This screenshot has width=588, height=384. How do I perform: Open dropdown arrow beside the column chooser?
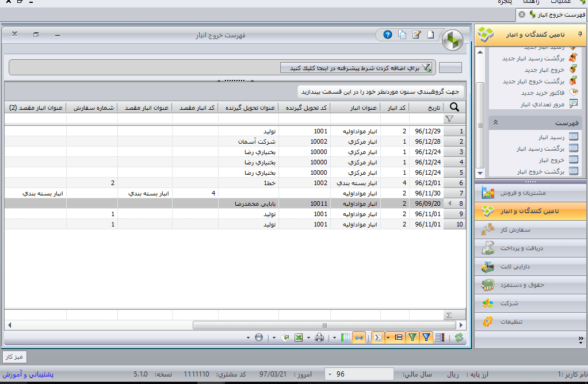pyautogui.click(x=334, y=337)
